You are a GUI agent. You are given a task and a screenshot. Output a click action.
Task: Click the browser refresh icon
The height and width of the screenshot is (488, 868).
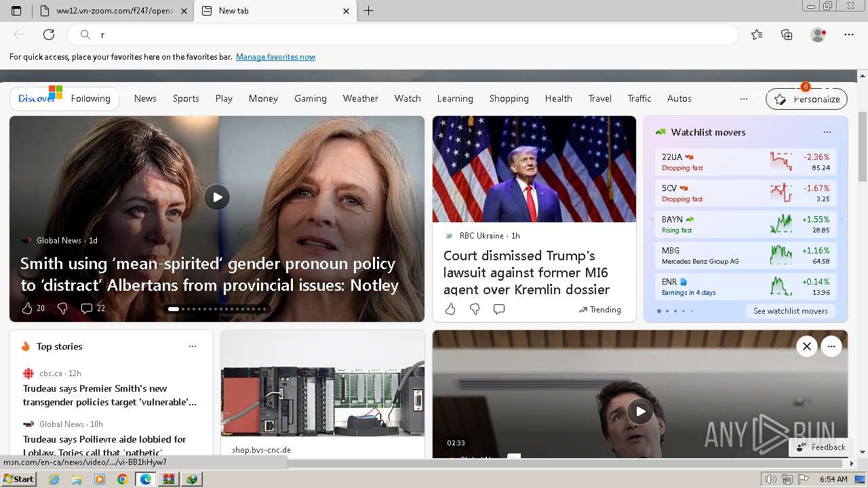tap(49, 35)
